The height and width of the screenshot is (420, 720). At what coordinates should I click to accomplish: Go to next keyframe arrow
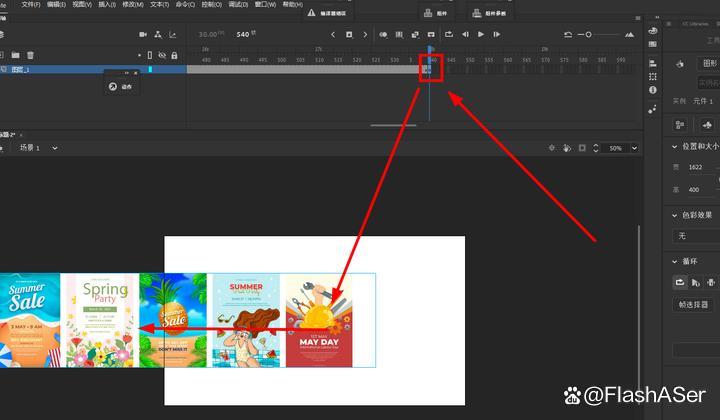pyautogui.click(x=365, y=34)
